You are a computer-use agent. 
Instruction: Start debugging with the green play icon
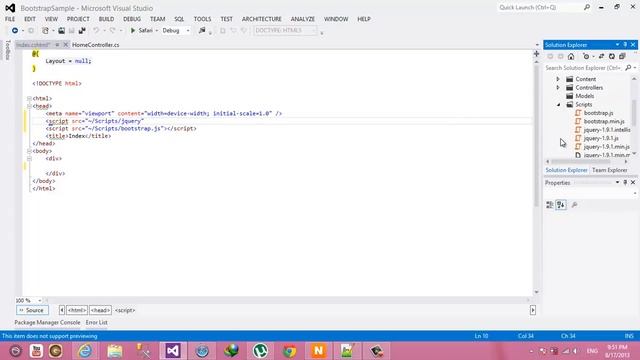tap(133, 31)
